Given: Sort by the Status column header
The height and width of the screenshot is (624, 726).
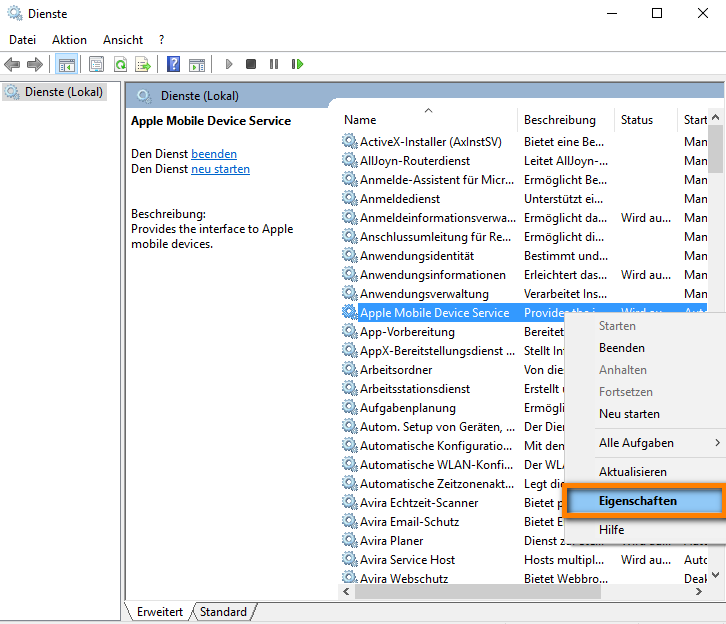Looking at the screenshot, I should pos(646,120).
